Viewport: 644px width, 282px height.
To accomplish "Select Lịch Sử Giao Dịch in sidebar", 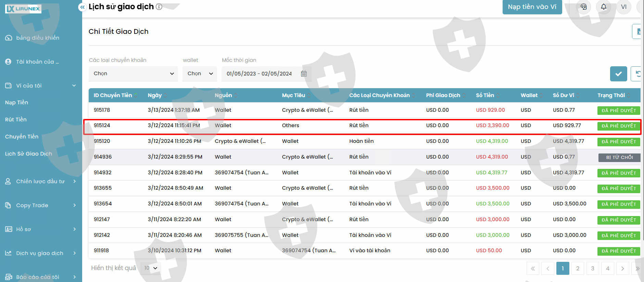I will (28, 154).
